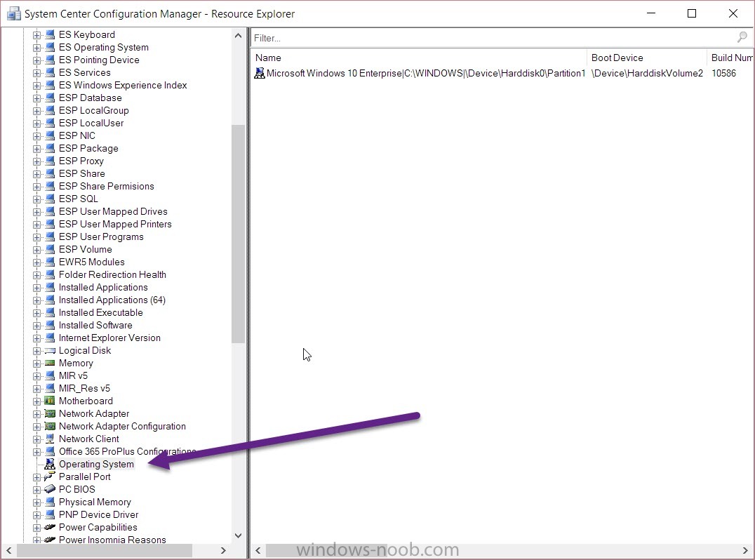This screenshot has height=560, width=755.
Task: Minimize the Resource Explorer window
Action: click(651, 13)
